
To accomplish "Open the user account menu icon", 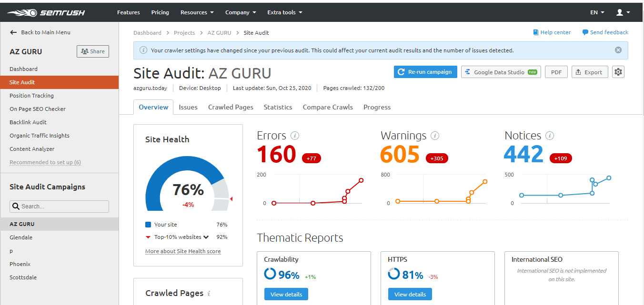I will point(623,12).
